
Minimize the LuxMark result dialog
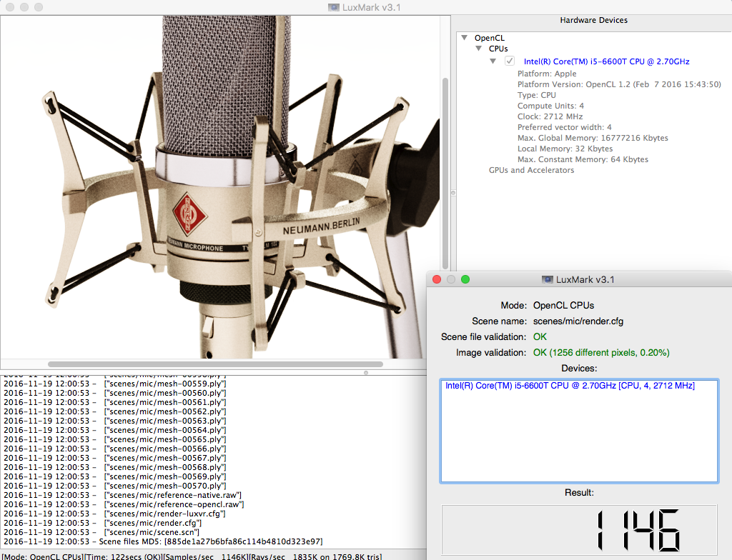click(x=451, y=279)
